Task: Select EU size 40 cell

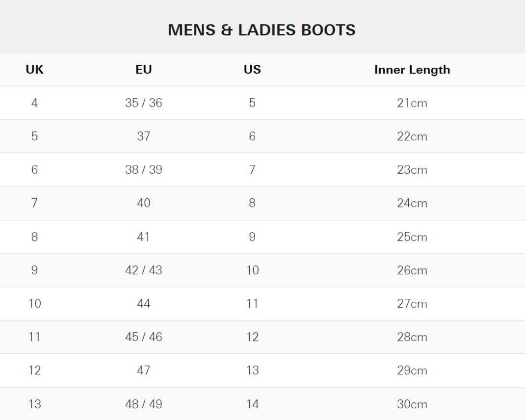Action: pos(143,203)
